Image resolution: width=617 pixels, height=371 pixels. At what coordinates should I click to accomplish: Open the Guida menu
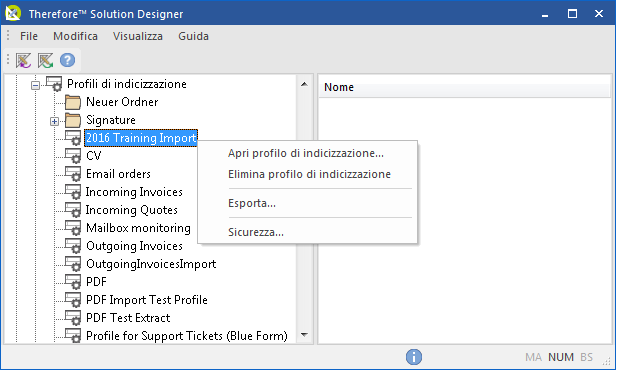click(x=193, y=36)
